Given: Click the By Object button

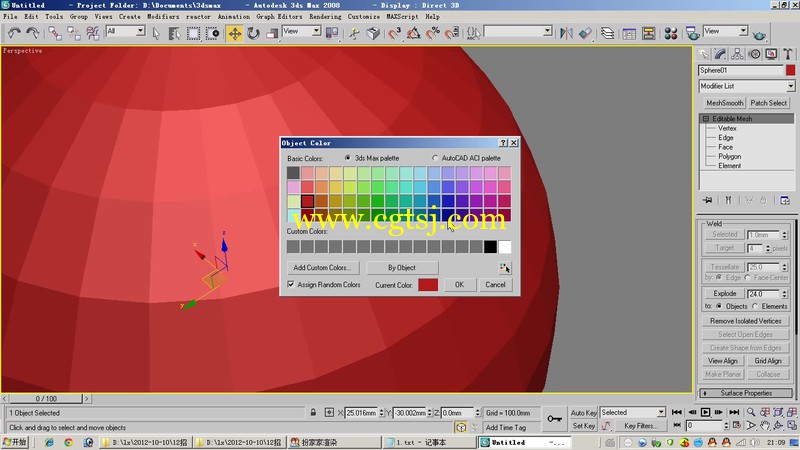Looking at the screenshot, I should point(402,268).
